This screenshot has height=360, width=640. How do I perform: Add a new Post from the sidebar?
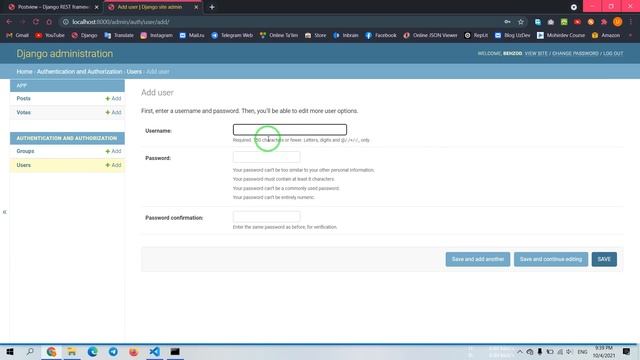tap(113, 98)
